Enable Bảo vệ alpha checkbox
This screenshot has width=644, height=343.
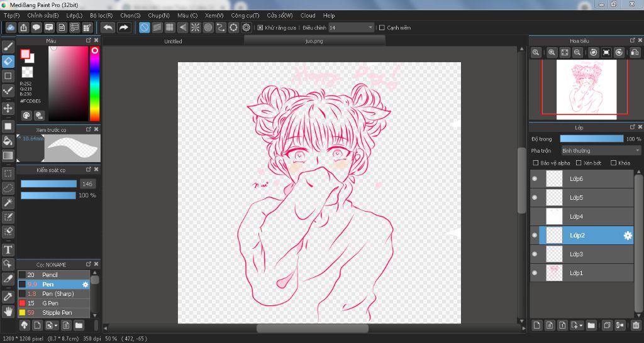[x=536, y=163]
